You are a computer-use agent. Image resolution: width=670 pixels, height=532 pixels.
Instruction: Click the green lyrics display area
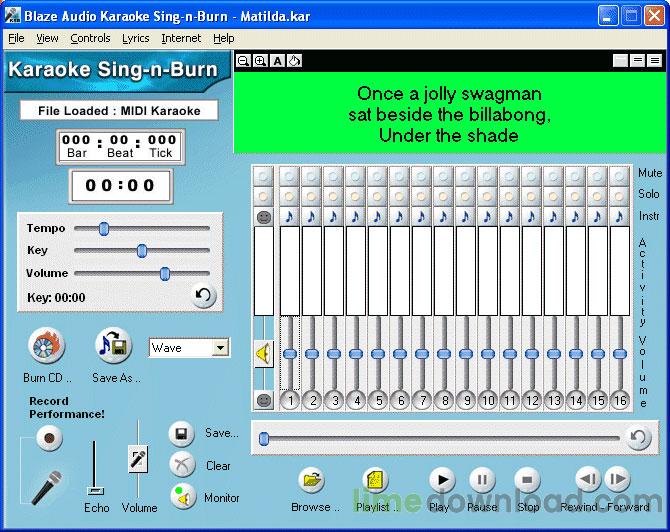[x=449, y=113]
